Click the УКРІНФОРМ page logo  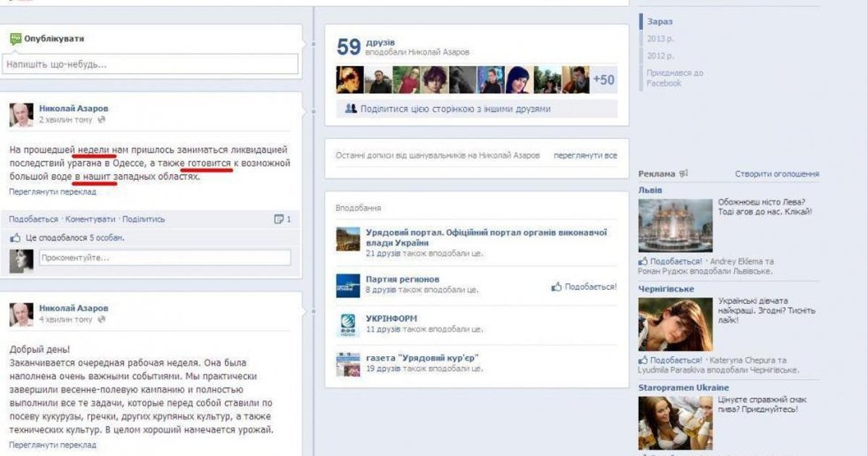point(348,325)
